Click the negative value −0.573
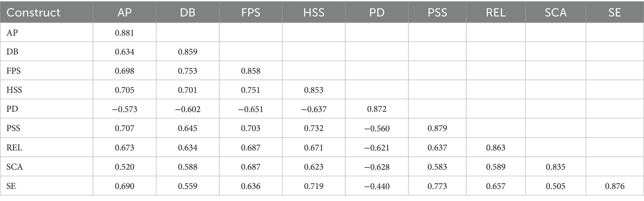This screenshot has width=644, height=201. pos(125,109)
